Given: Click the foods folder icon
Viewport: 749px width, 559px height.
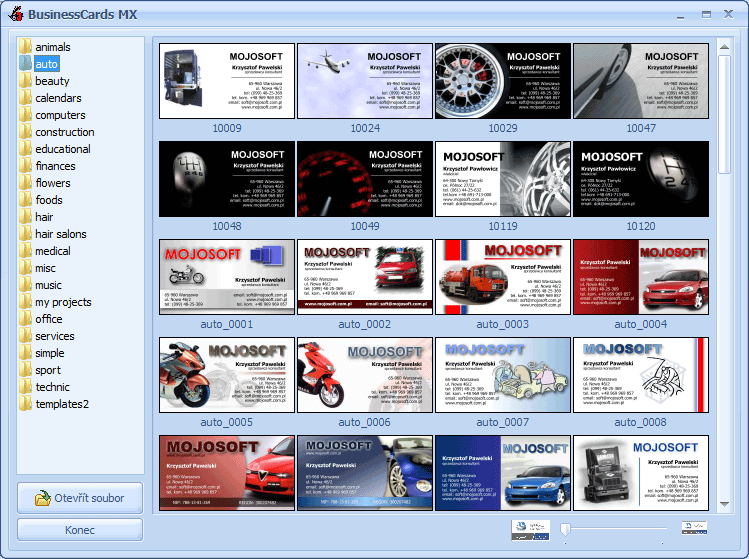Looking at the screenshot, I should coord(25,199).
